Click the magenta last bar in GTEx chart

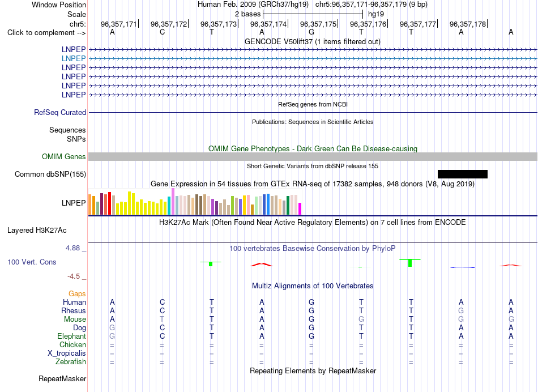pos(300,208)
